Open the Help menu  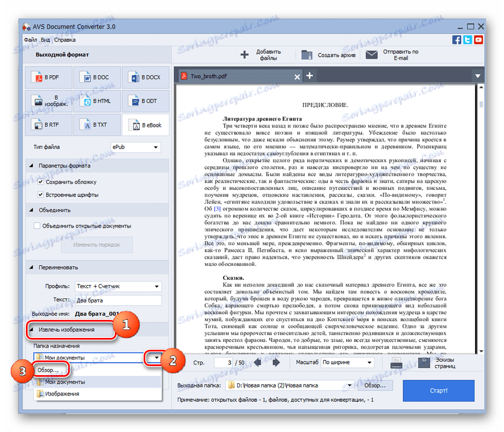(x=65, y=40)
